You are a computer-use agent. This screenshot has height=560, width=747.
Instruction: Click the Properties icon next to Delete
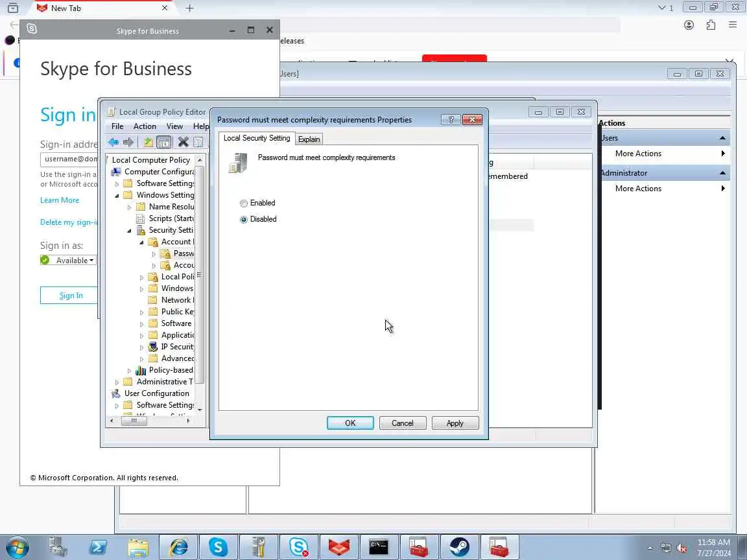pyautogui.click(x=198, y=142)
